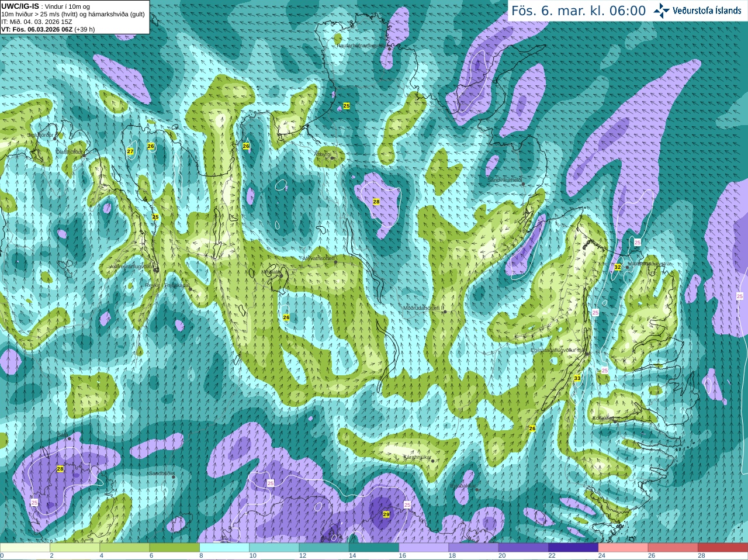
Task: Select the 'Fös. 6. mar. kl. 06:00' timestamp
Action: click(x=579, y=11)
